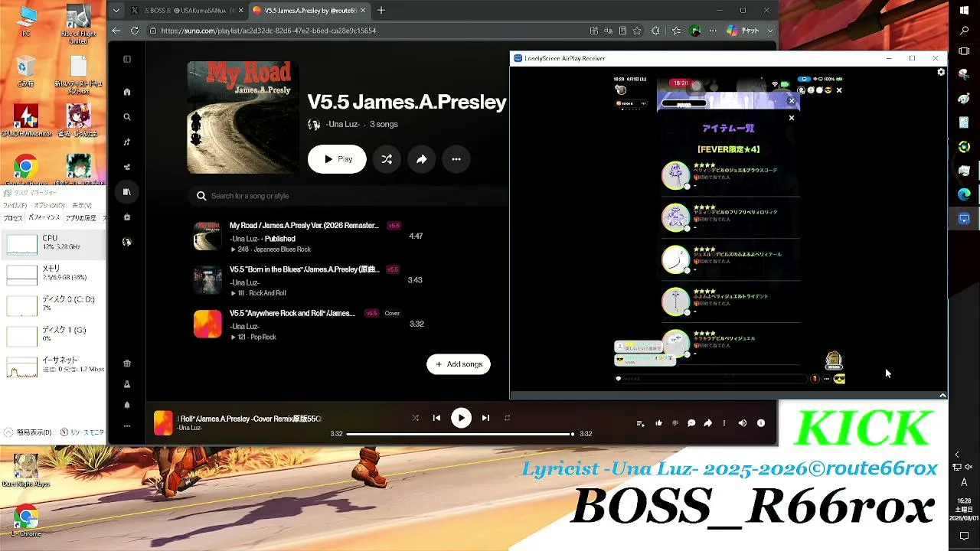980x551 pixels.
Task: Add this page to browser favorites
Action: [x=635, y=31]
